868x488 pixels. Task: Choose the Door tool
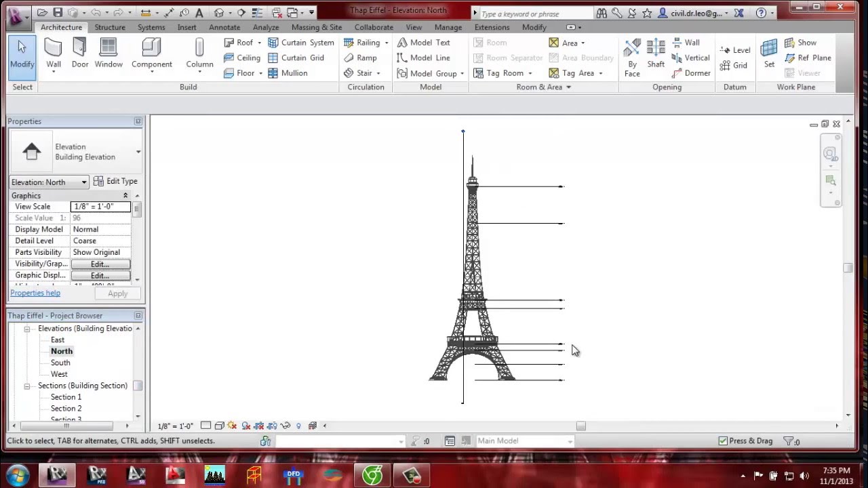80,54
